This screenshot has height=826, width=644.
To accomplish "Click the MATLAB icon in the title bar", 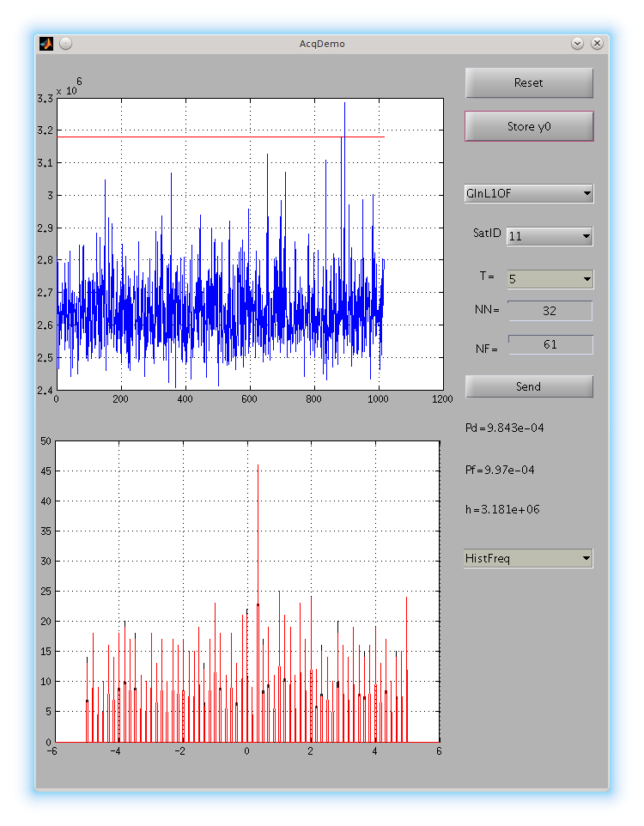I will tap(46, 43).
